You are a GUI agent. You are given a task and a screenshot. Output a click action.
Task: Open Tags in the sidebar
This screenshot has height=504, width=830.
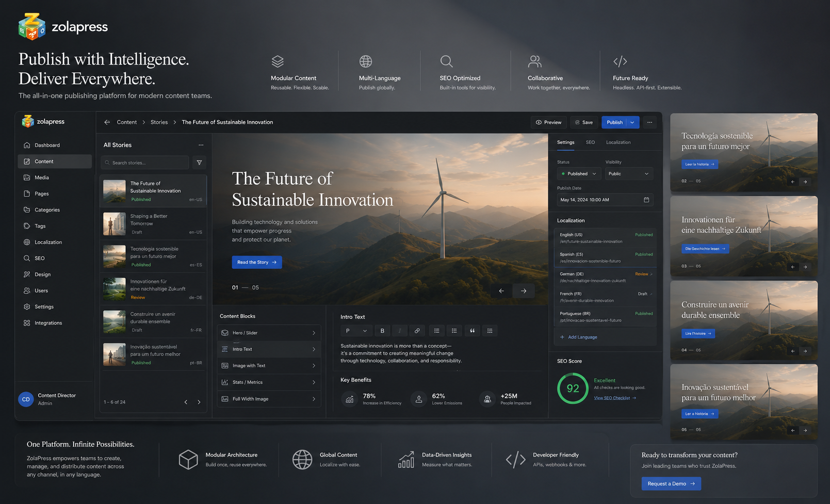(x=55, y=226)
